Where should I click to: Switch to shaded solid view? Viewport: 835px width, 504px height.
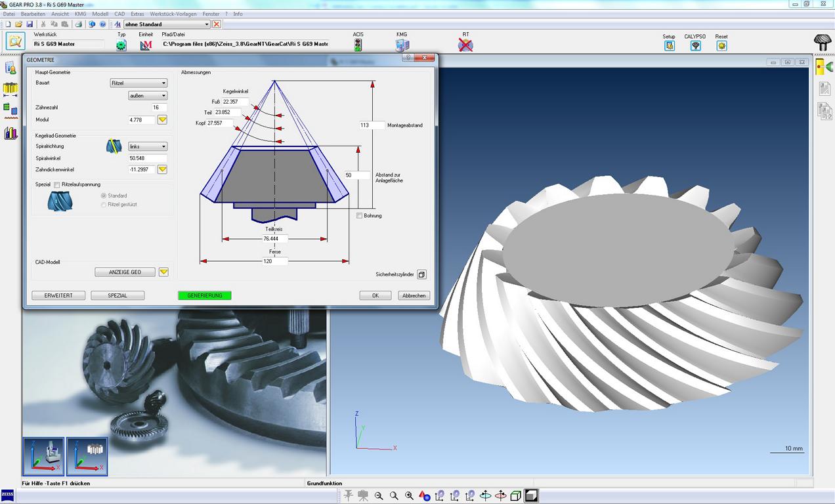[531, 496]
